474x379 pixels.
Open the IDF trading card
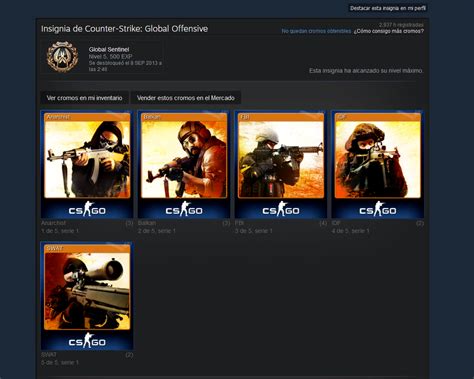coord(378,164)
